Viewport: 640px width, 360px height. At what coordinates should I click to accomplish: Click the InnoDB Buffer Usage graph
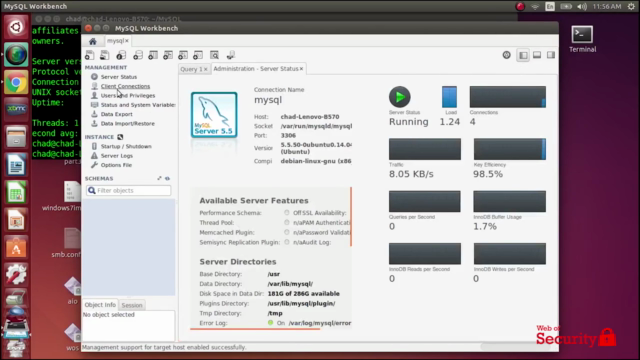[509, 201]
